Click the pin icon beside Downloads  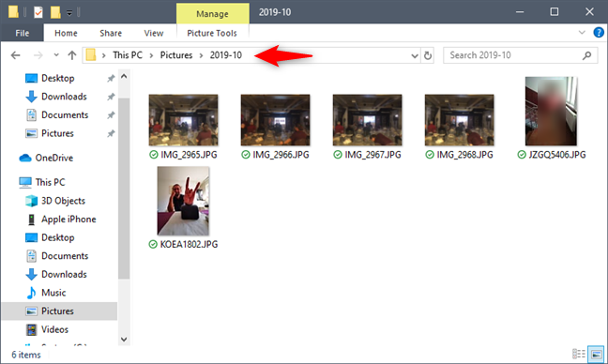[111, 97]
